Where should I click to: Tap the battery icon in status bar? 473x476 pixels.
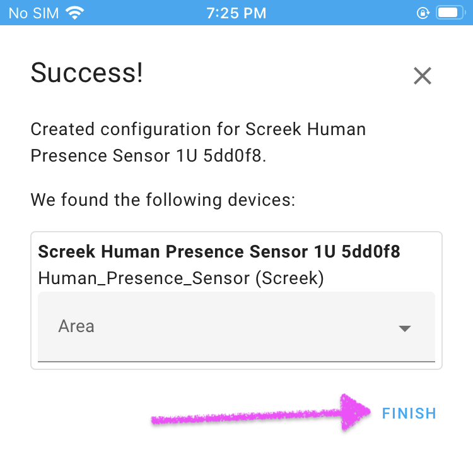click(x=450, y=13)
